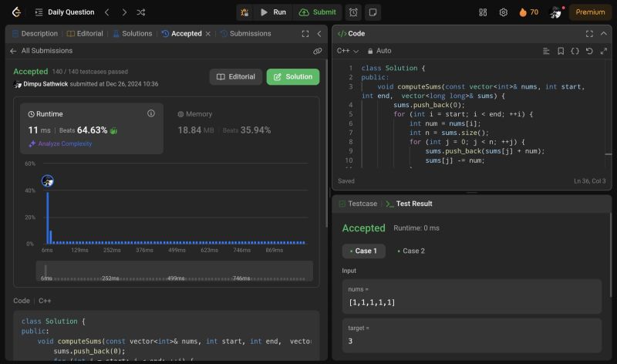The height and width of the screenshot is (364, 617).
Task: Click Analyze Complexity
Action: [60, 143]
